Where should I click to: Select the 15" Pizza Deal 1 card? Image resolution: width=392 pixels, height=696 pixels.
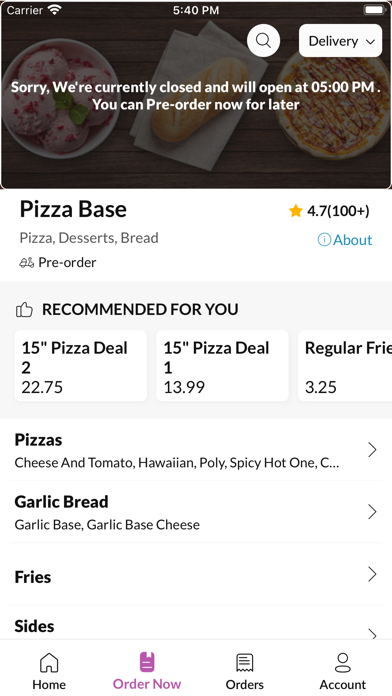(x=222, y=366)
